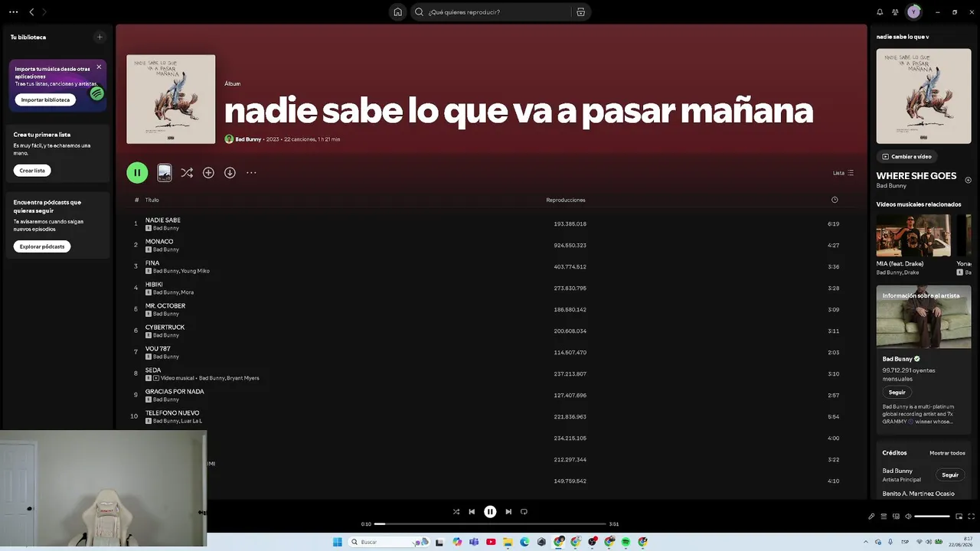Click the album cover art in the header

pos(171,99)
